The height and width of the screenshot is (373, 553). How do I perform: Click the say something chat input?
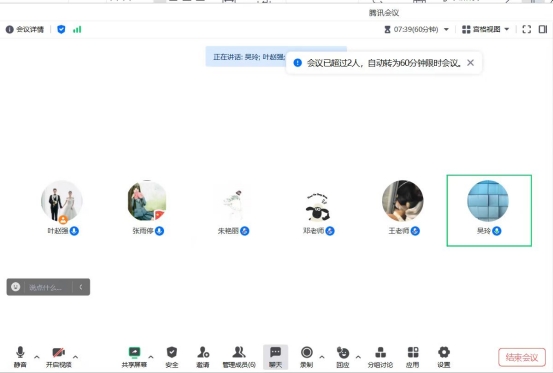pyautogui.click(x=48, y=287)
